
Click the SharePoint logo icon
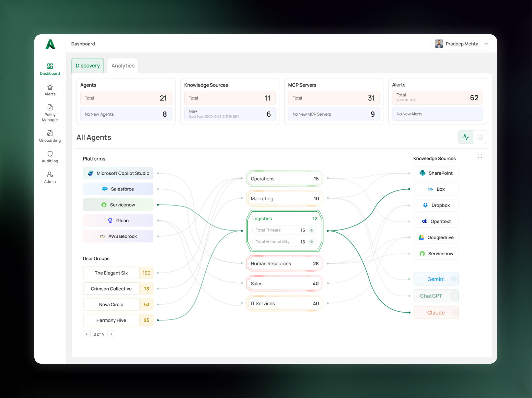pyautogui.click(x=423, y=173)
